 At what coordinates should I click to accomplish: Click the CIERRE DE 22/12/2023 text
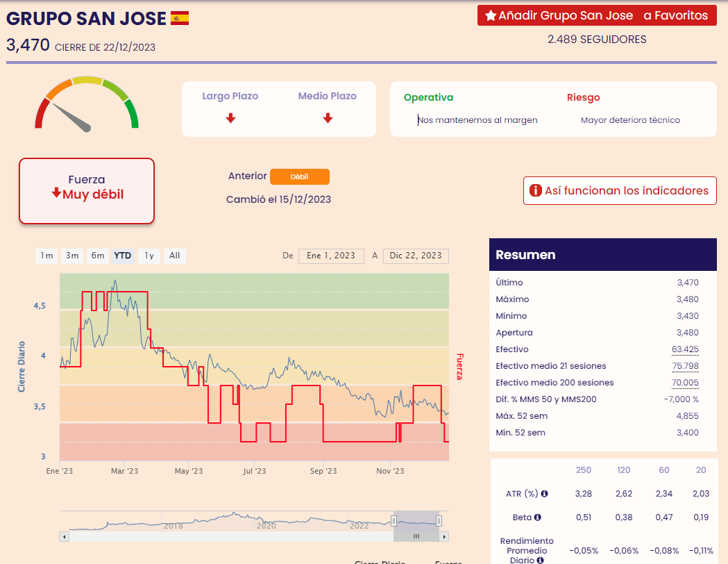point(105,47)
